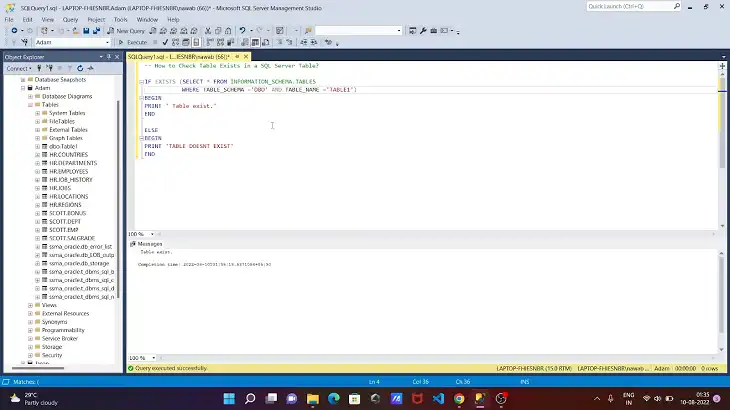
Task: Click the Parse query checkmark icon
Action: point(165,42)
